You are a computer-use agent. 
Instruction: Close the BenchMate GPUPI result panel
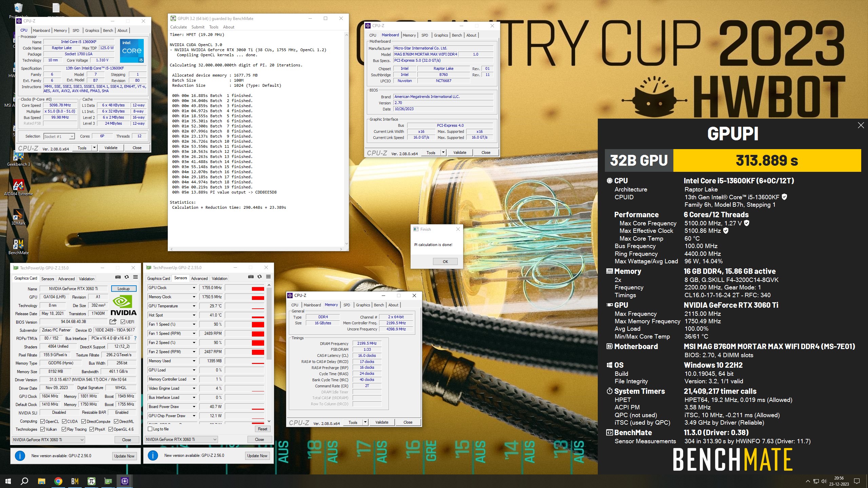(x=861, y=125)
